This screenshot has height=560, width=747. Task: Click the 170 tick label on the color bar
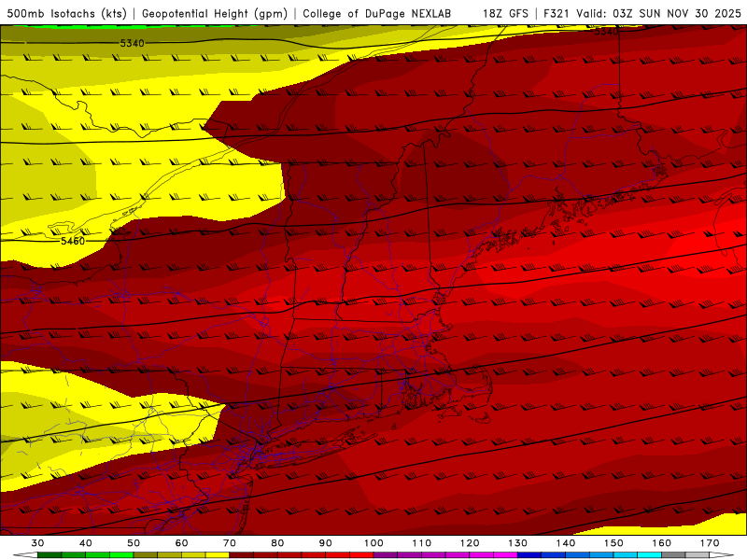tap(710, 543)
